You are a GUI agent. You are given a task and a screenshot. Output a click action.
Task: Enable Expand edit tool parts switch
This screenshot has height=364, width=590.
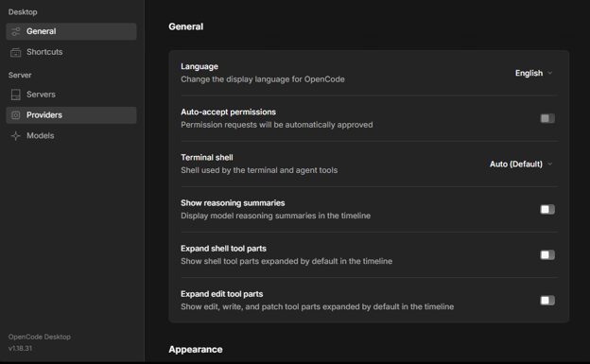point(547,301)
